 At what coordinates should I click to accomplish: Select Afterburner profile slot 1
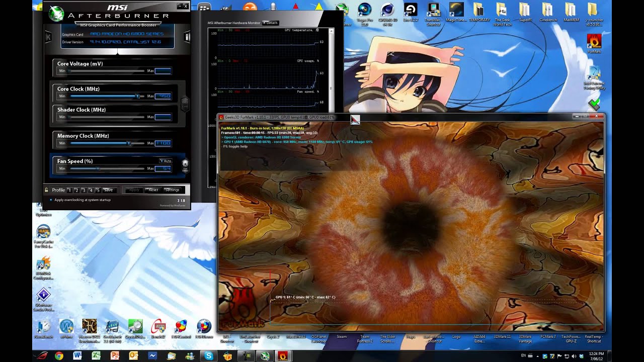(x=69, y=190)
